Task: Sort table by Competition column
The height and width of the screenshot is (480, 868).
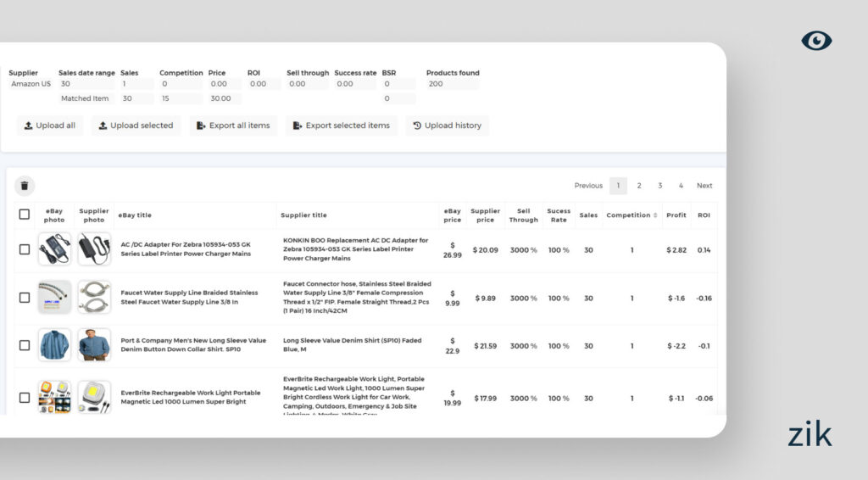Action: click(632, 215)
